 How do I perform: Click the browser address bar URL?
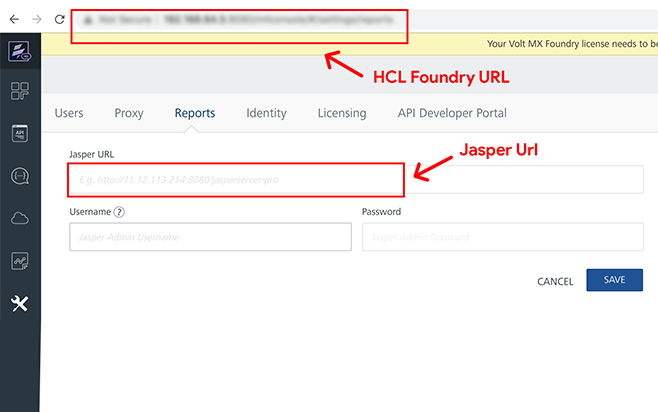tap(278, 20)
